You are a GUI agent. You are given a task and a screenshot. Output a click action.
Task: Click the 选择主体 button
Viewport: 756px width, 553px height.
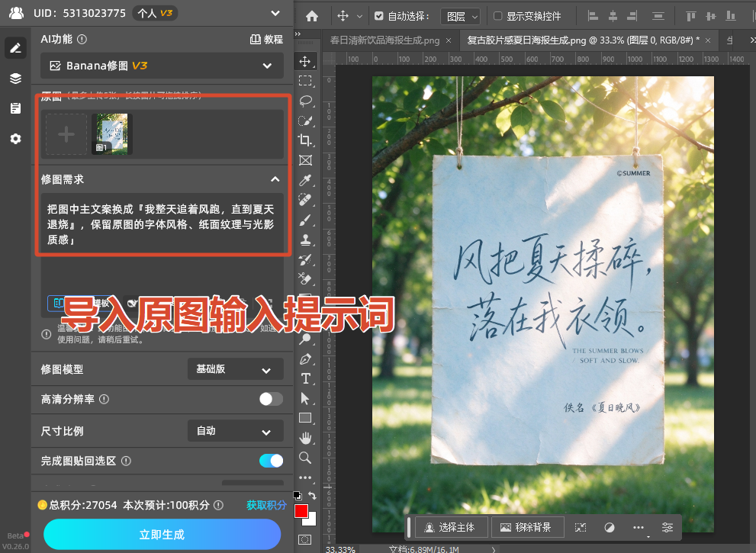click(452, 527)
